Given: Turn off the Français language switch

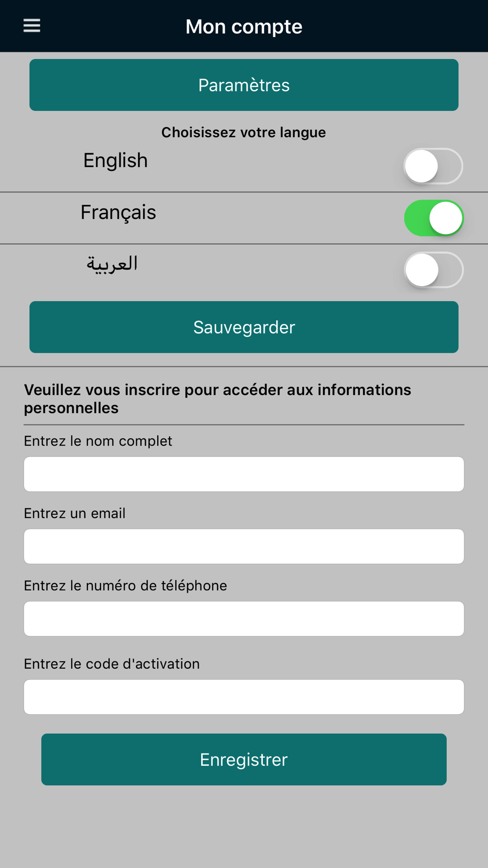Looking at the screenshot, I should (x=433, y=218).
